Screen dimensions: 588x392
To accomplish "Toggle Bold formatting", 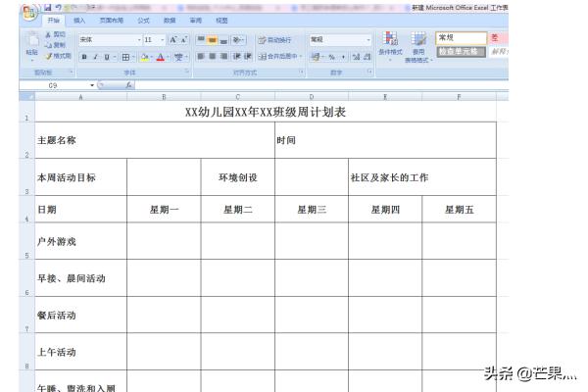I will 84,57.
